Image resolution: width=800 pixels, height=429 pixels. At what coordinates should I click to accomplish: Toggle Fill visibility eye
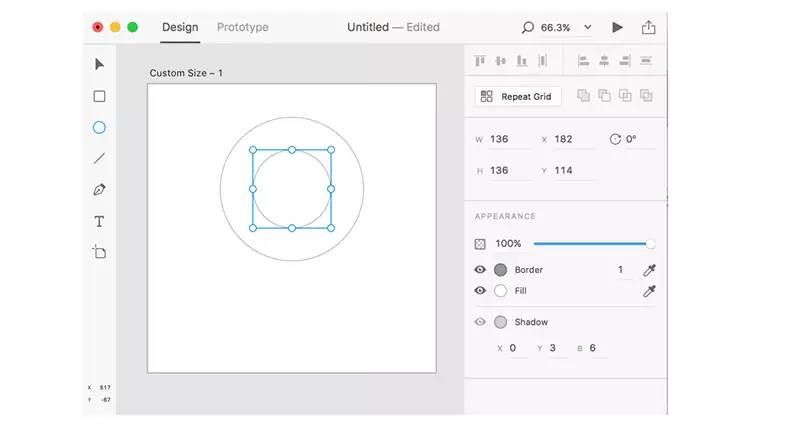pyautogui.click(x=480, y=291)
